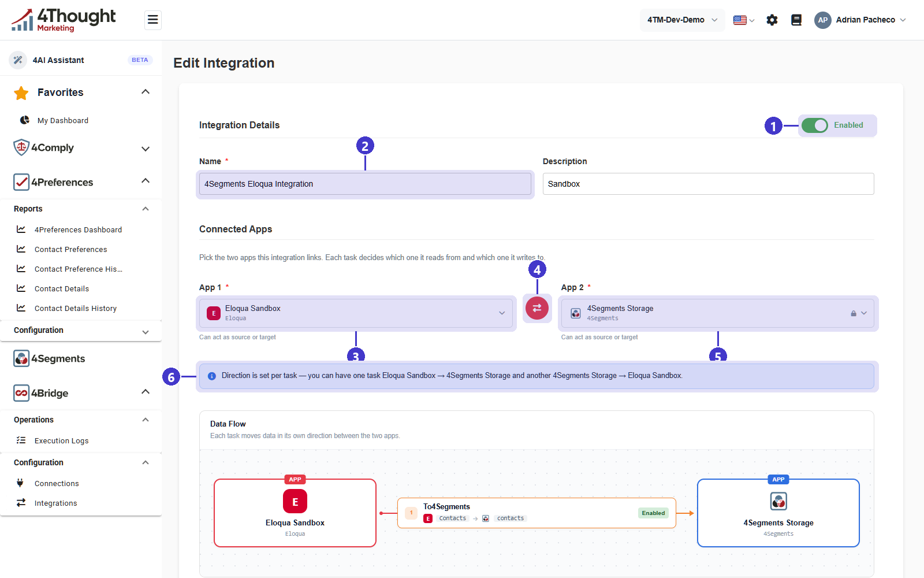Click the US flag language icon
The image size is (924, 578).
click(x=740, y=20)
